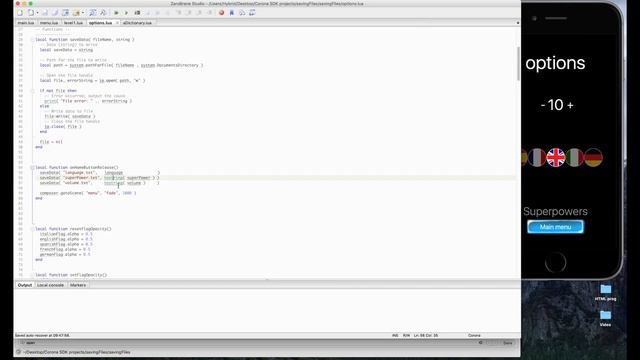Click the 'file = nil' code line
This screenshot has height=360, width=640.
pyautogui.click(x=51, y=142)
